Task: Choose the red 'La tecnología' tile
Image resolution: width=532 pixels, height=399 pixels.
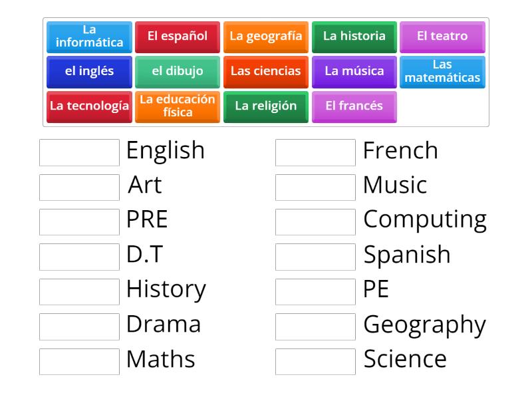Action: [x=89, y=106]
